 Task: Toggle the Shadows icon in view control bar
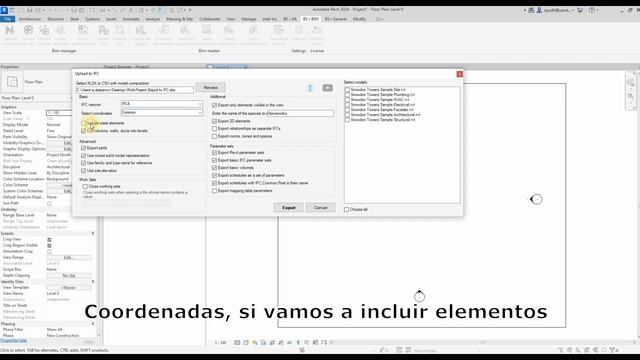click(264, 343)
